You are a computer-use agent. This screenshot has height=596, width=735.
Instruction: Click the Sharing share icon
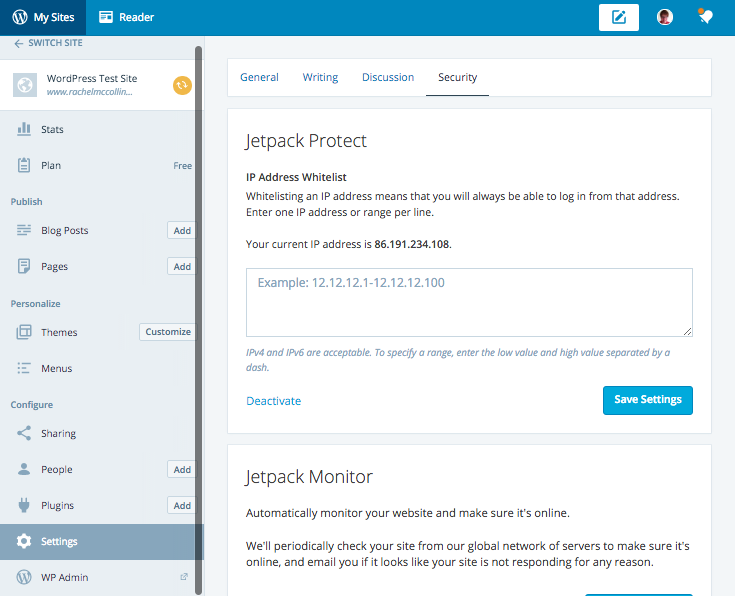point(24,433)
